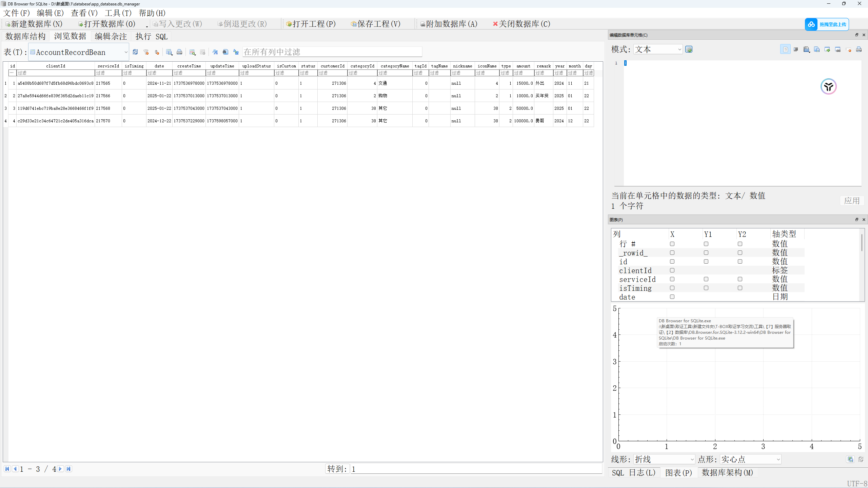
Task: Click the 关闭数据库(C) button
Action: coord(521,24)
